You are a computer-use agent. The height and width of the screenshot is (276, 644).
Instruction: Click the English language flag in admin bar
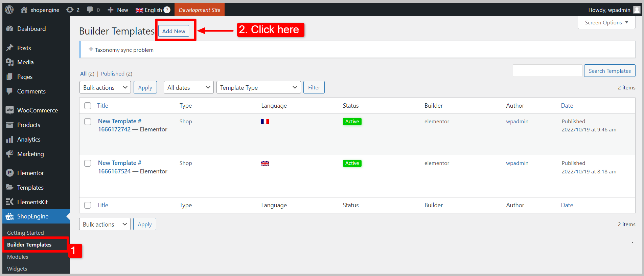pos(139,10)
